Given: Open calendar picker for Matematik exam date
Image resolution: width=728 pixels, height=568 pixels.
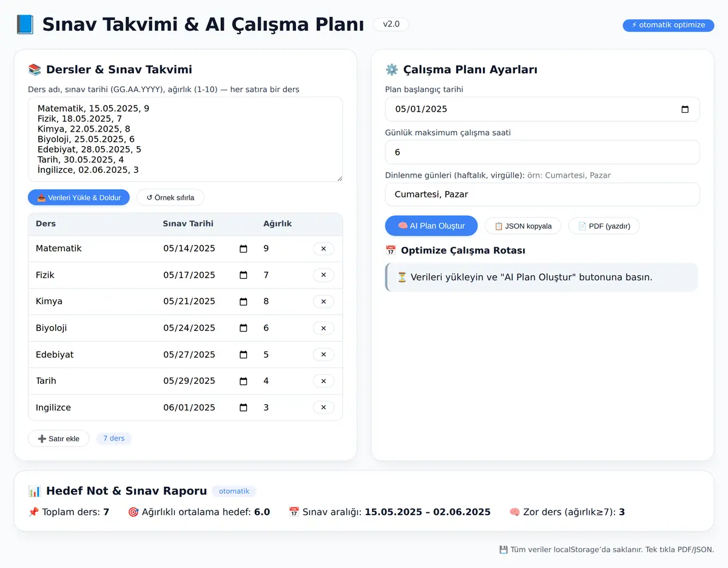Looking at the screenshot, I should point(243,249).
